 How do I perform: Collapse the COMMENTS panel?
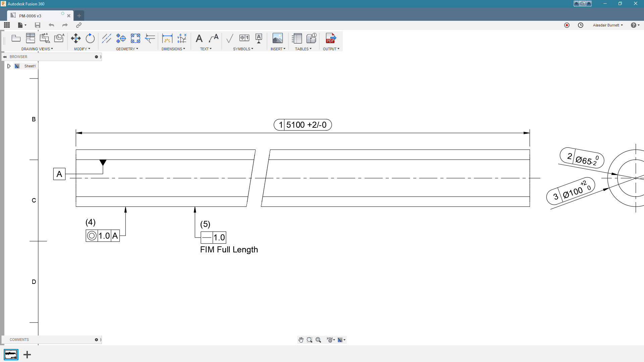(97, 340)
